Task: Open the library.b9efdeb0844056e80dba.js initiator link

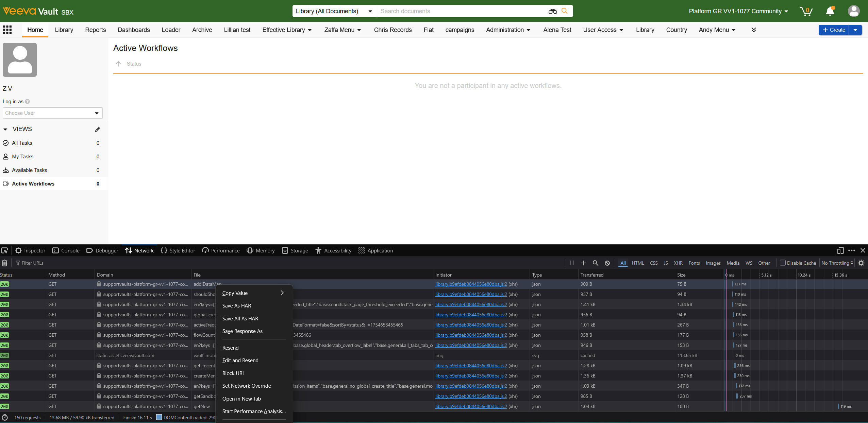Action: click(x=471, y=284)
